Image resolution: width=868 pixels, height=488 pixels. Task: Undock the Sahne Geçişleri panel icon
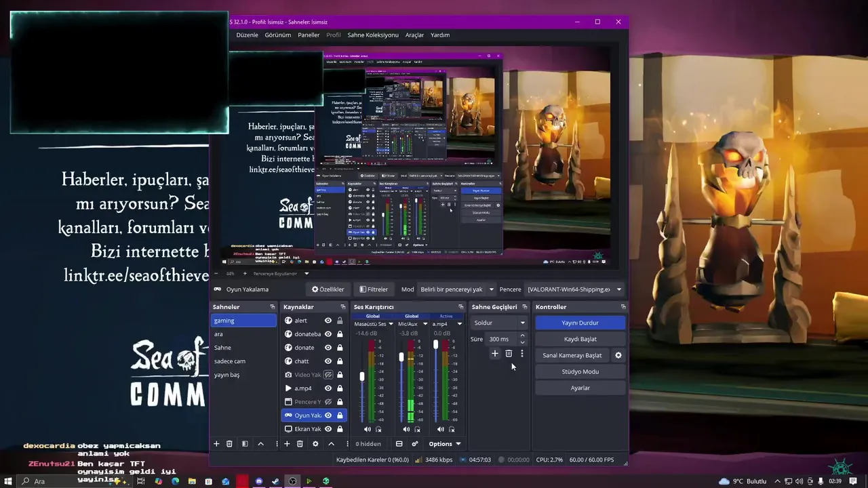tap(524, 307)
